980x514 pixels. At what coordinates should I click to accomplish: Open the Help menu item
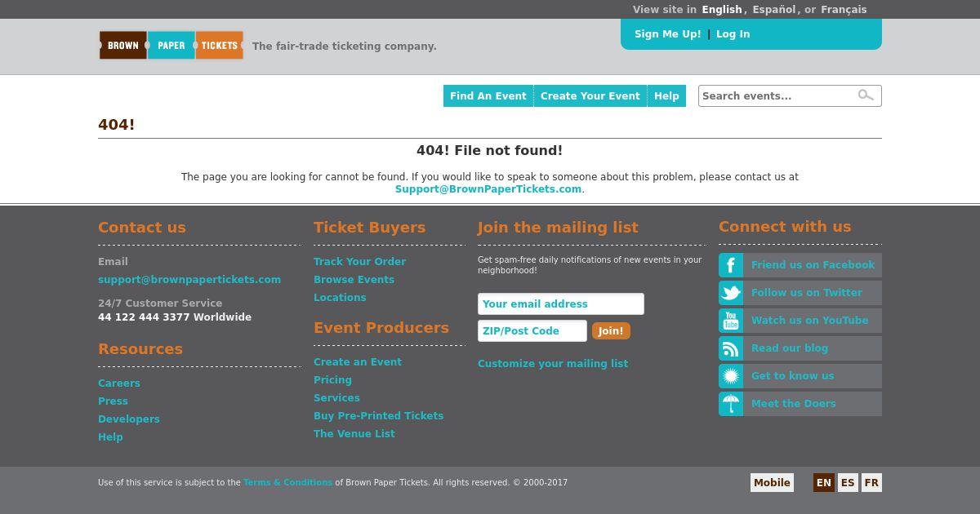(x=666, y=96)
